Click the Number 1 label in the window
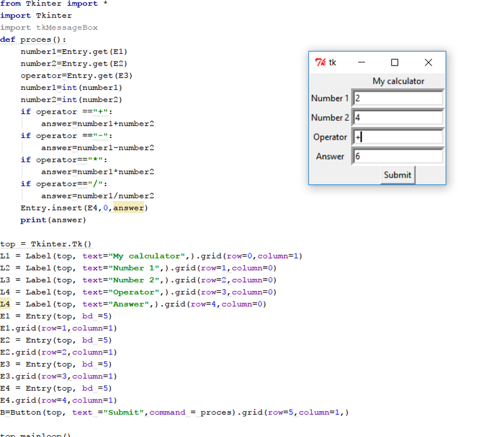Screen dimensions: 504x437 point(330,98)
